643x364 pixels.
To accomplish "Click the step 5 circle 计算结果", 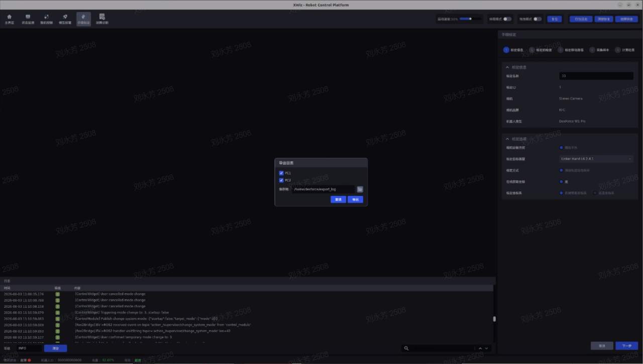I will click(618, 50).
